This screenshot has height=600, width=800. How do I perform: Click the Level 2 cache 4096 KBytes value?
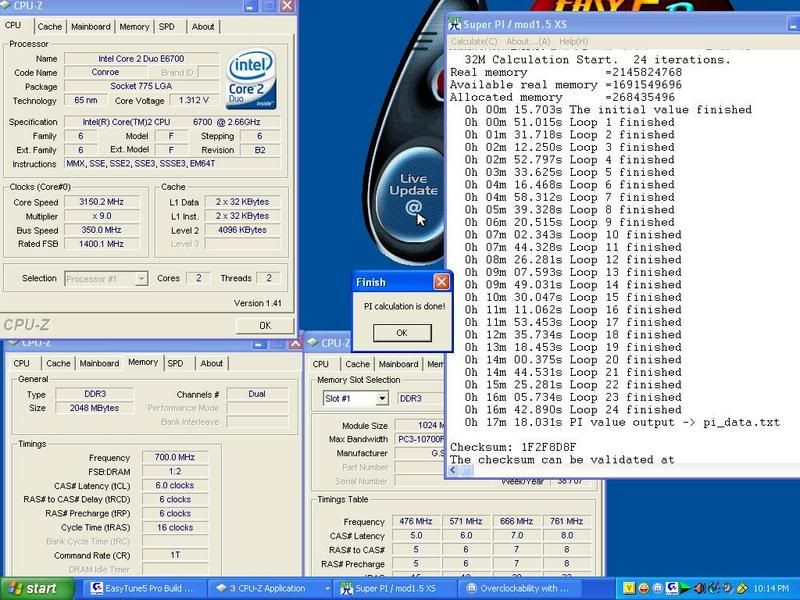242,230
